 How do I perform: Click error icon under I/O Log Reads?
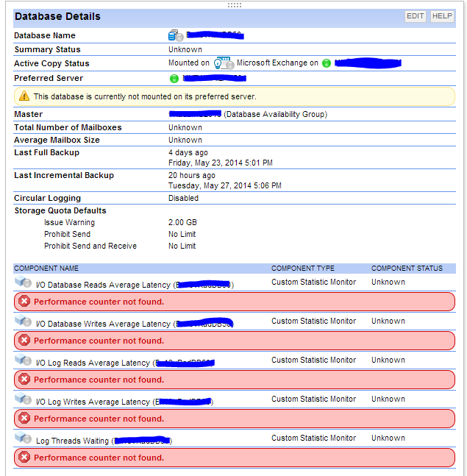[x=24, y=379]
